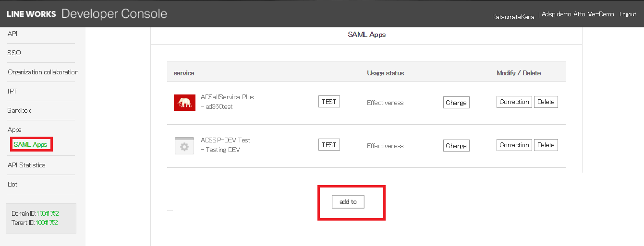Select Organization collaboration in sidebar
This screenshot has width=644, height=246.
point(43,72)
